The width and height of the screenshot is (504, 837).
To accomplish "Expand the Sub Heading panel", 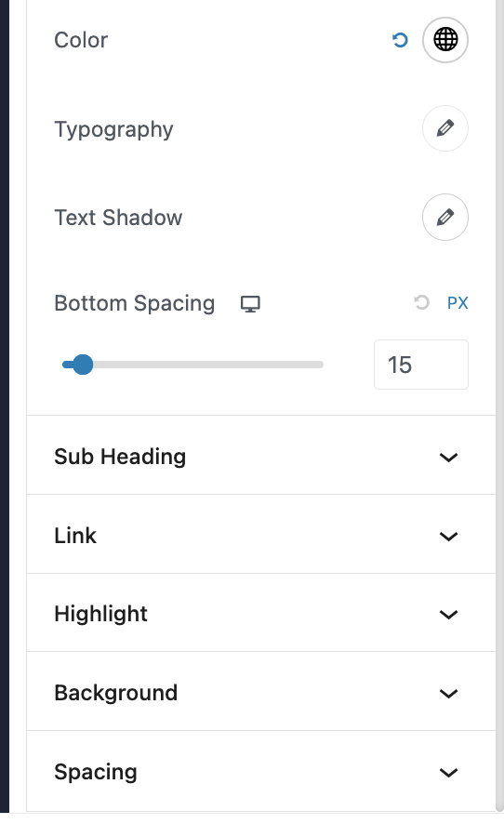I will click(261, 456).
